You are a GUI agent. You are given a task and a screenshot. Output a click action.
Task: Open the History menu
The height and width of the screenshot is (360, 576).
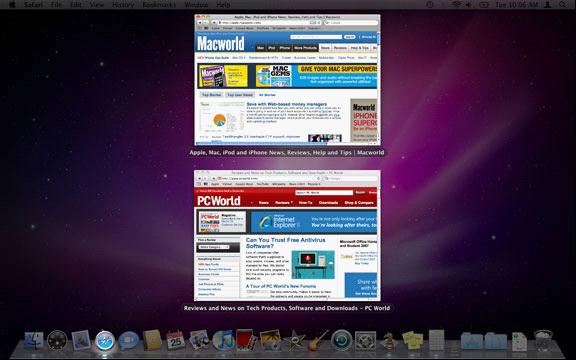click(x=123, y=5)
